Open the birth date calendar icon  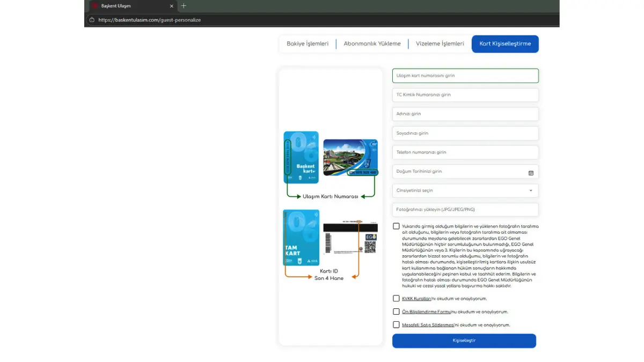tap(530, 173)
